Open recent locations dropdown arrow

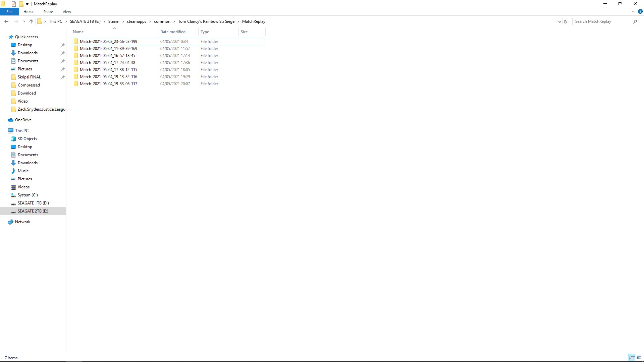(x=24, y=21)
